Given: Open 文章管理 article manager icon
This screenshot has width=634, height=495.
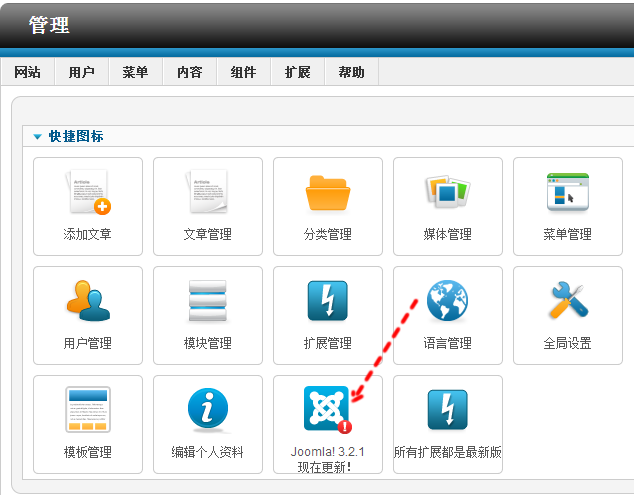Looking at the screenshot, I should [x=208, y=195].
